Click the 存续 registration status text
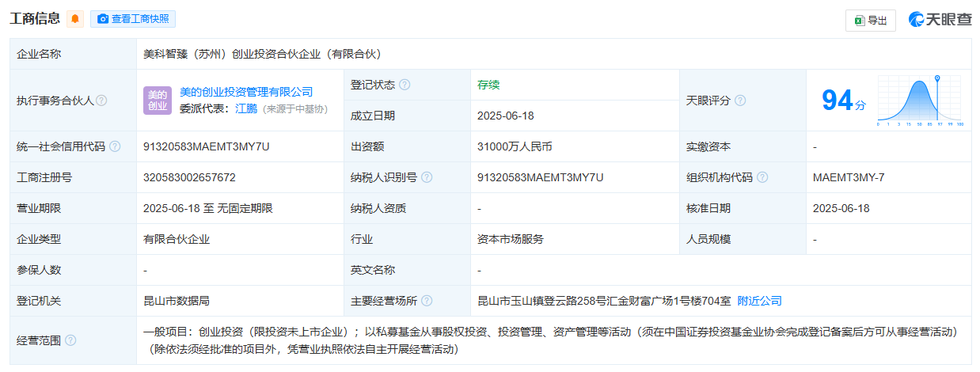 point(488,85)
